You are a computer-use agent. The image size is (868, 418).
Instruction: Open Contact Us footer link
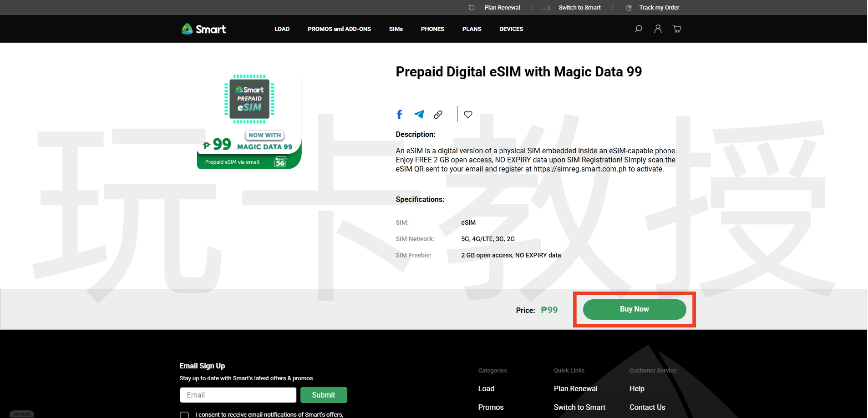pyautogui.click(x=647, y=407)
